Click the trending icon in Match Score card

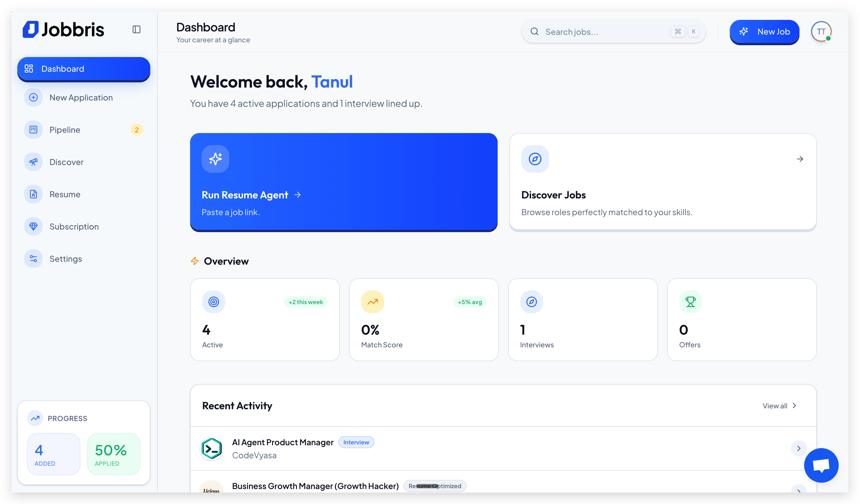[x=372, y=302]
